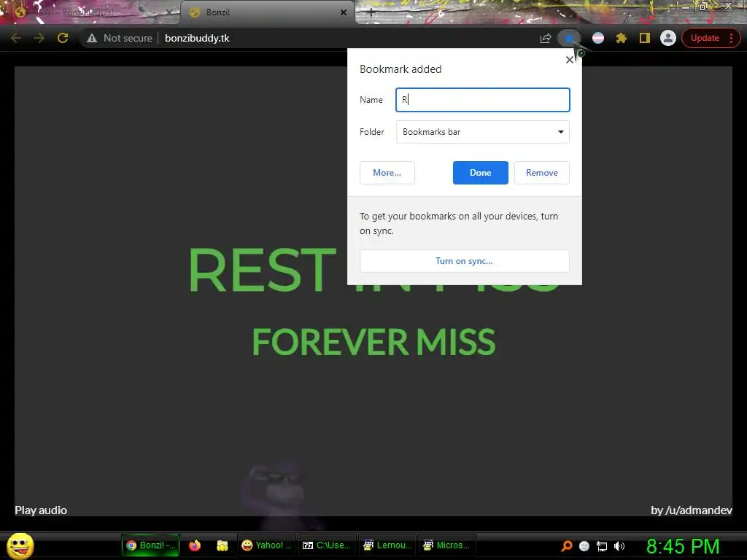This screenshot has width=747, height=560.
Task: Go back with the browser back arrow
Action: pos(16,38)
